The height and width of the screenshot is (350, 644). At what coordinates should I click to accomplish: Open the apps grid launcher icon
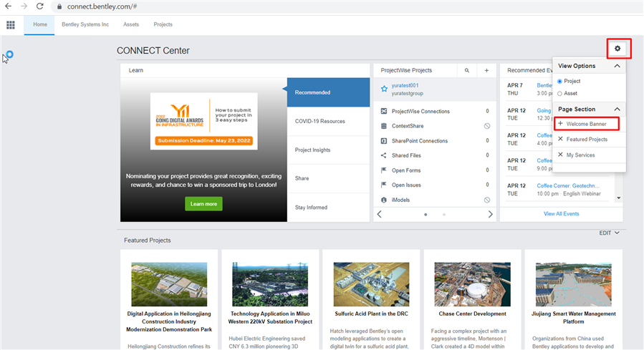[11, 24]
